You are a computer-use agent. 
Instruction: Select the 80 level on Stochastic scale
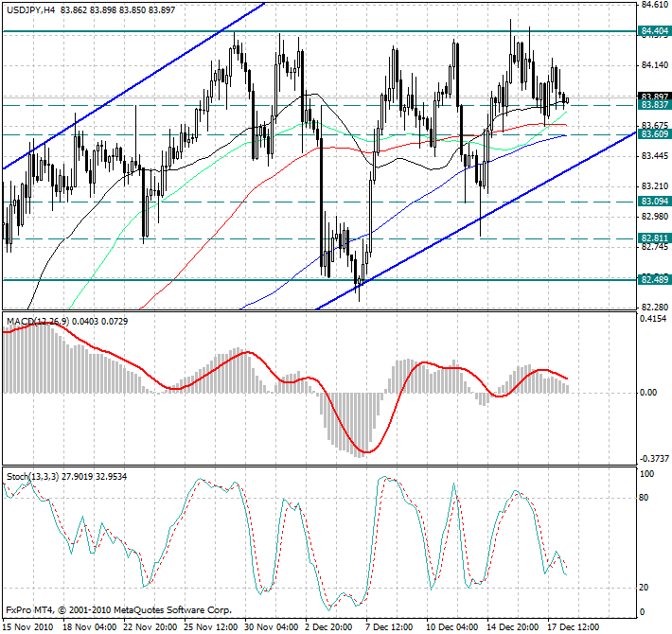point(644,498)
